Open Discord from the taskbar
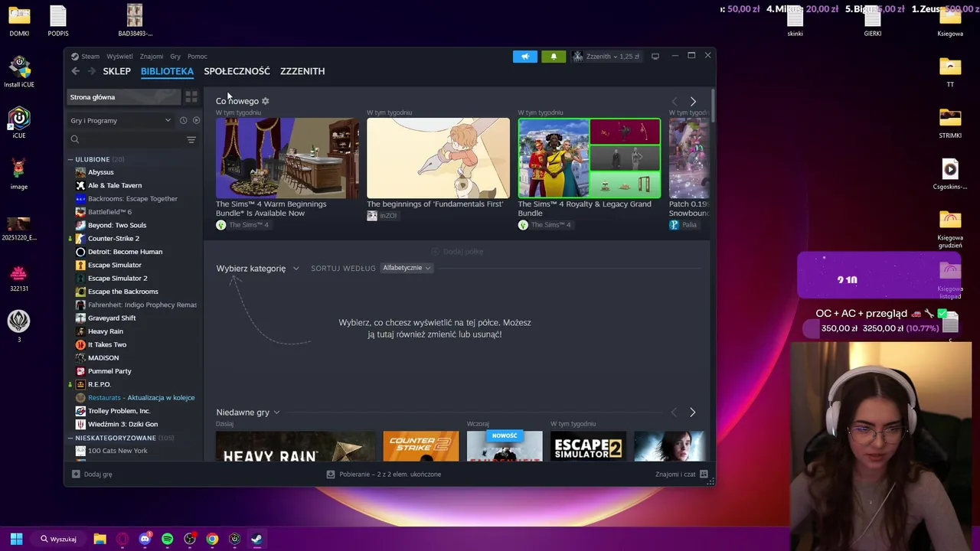The height and width of the screenshot is (551, 980). point(145,539)
